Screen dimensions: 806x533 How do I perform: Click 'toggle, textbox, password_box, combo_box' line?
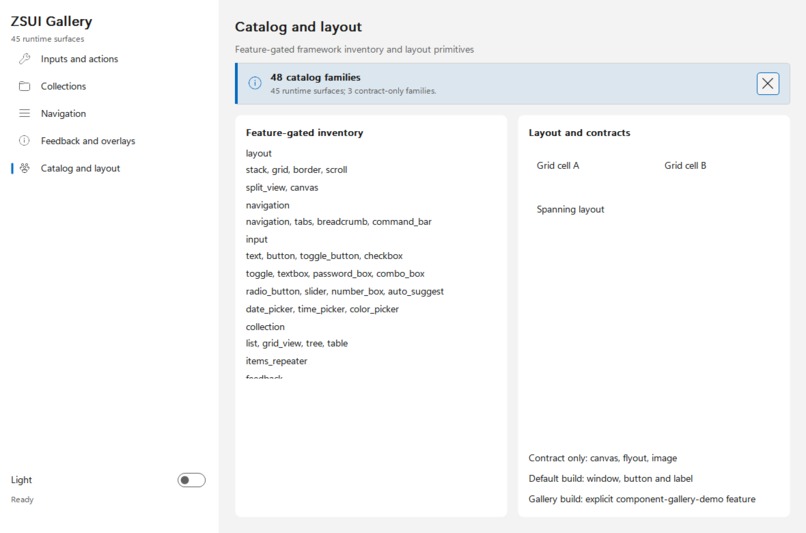pyautogui.click(x=335, y=273)
